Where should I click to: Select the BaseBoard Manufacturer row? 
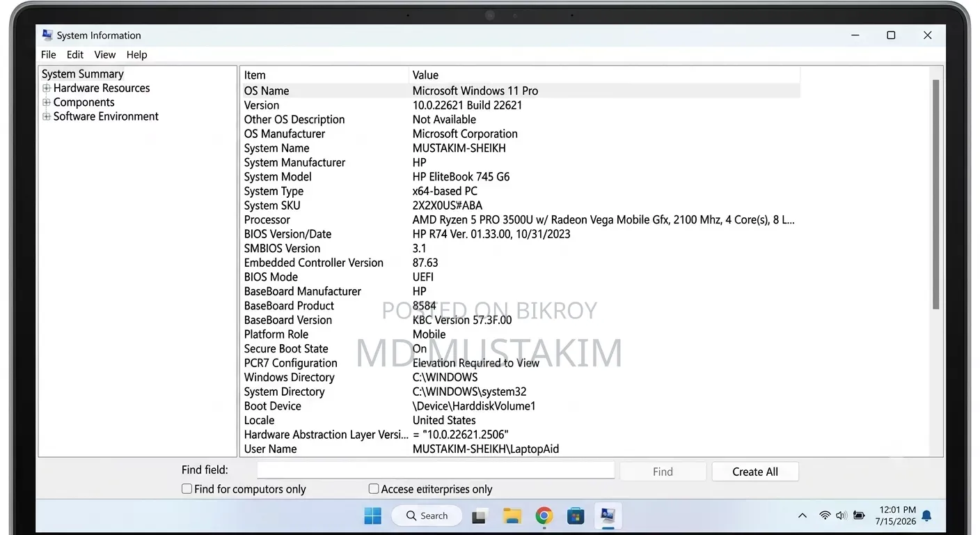coord(520,291)
